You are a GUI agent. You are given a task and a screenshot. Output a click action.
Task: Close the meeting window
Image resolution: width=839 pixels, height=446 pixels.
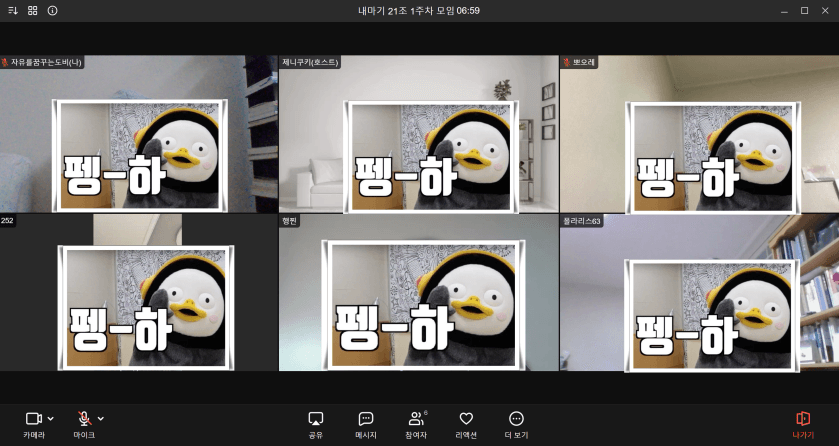pos(825,11)
